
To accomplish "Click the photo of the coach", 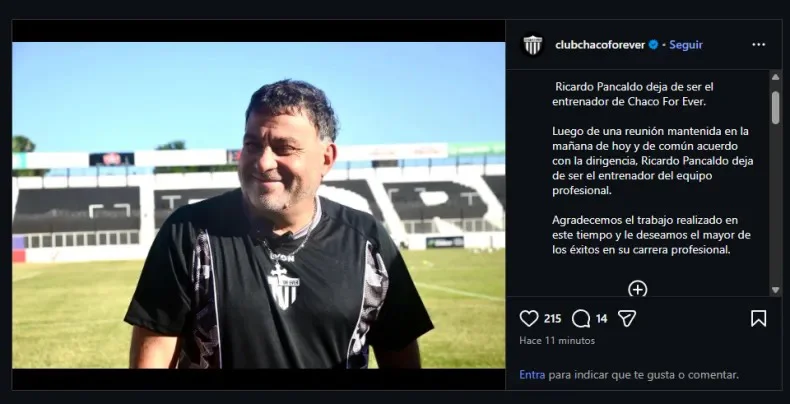I will click(258, 205).
